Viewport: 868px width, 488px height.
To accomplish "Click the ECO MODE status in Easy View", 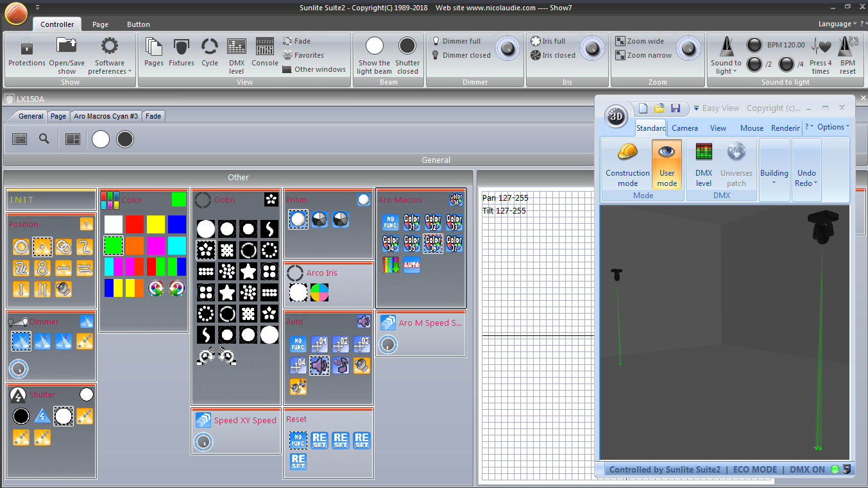I will pos(754,469).
